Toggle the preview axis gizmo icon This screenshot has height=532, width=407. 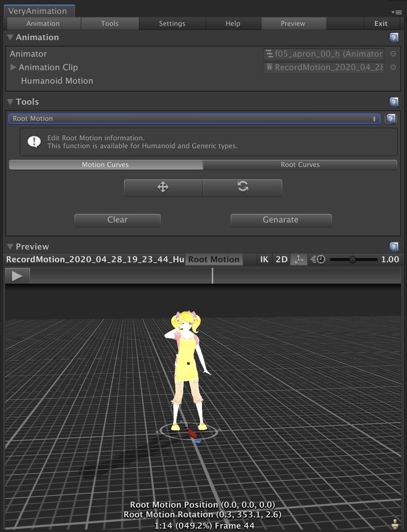point(299,259)
